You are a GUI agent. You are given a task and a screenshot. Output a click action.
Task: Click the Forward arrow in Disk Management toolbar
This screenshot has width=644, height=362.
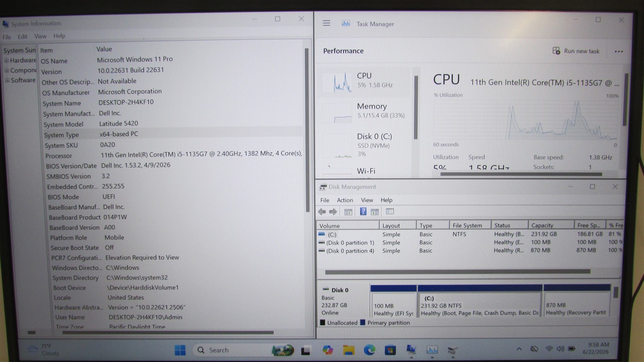click(x=333, y=212)
